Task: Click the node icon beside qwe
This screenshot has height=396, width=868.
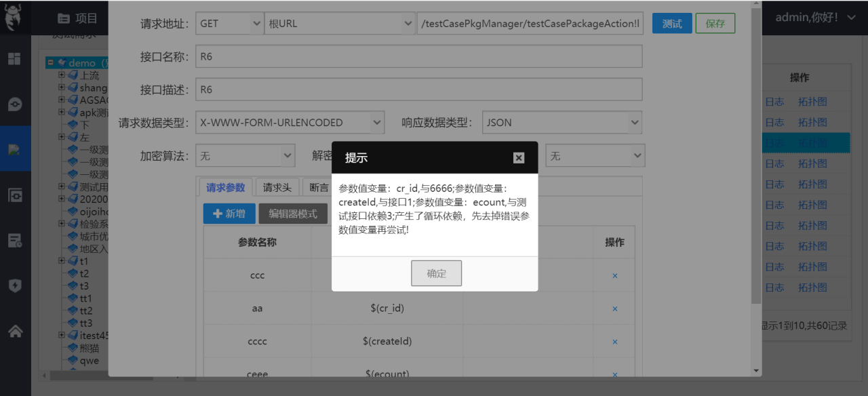Action: click(73, 361)
